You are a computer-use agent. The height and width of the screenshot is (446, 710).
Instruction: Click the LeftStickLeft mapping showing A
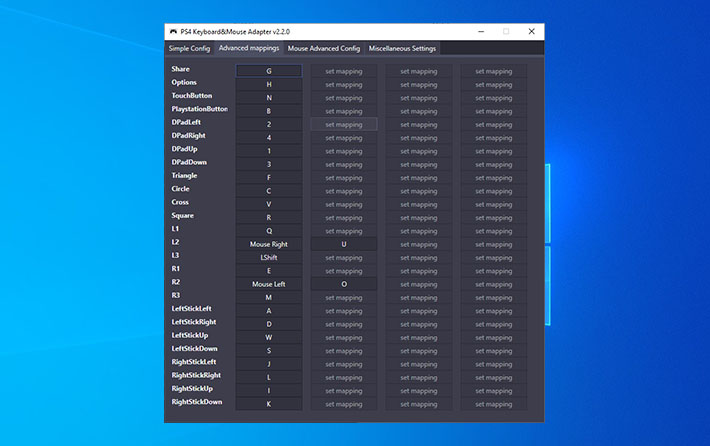point(269,311)
